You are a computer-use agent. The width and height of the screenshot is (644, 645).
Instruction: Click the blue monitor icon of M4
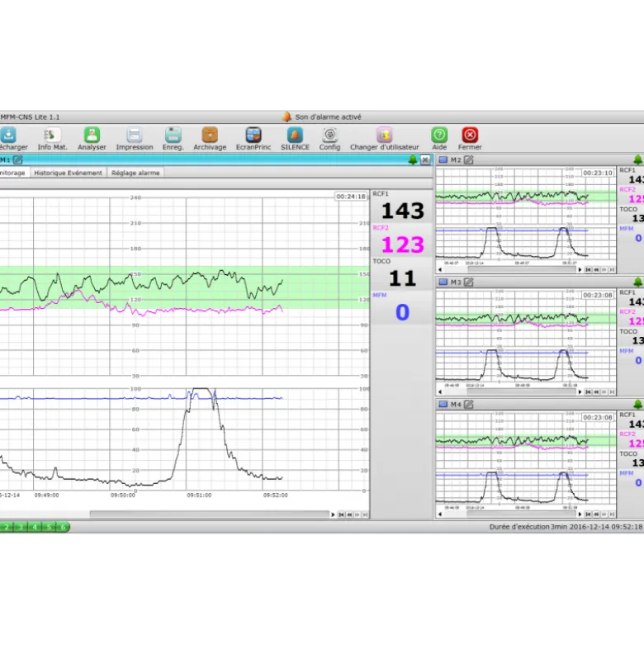(443, 405)
